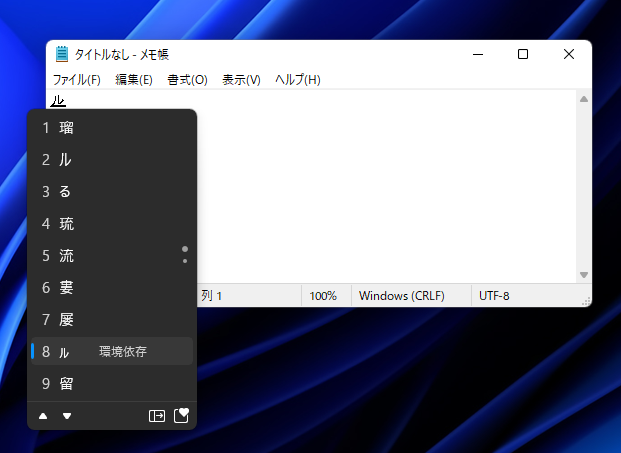Open the ファイル(F) menu
This screenshot has width=621, height=453.
77,80
